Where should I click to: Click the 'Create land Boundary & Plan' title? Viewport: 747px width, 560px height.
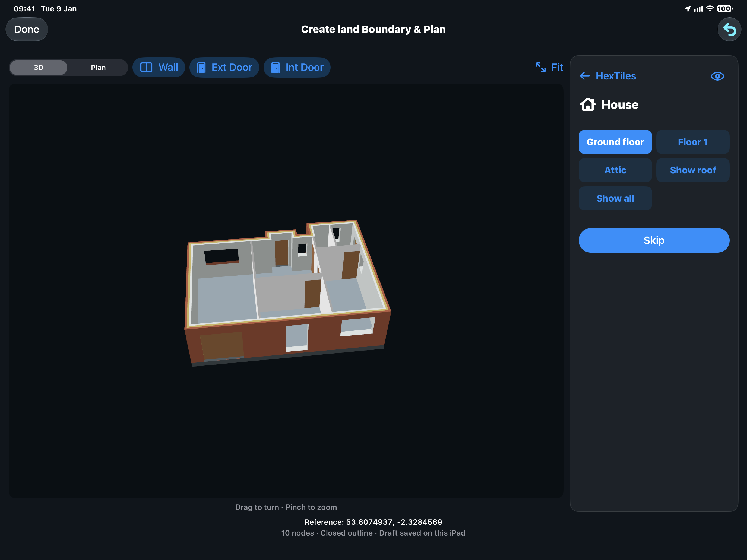(x=373, y=29)
